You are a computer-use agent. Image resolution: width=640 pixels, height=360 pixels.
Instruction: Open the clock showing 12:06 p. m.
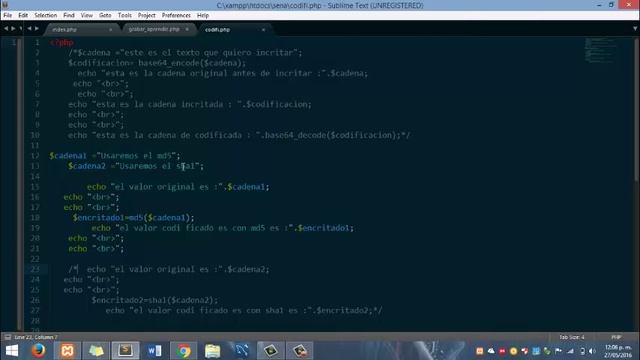pos(618,351)
